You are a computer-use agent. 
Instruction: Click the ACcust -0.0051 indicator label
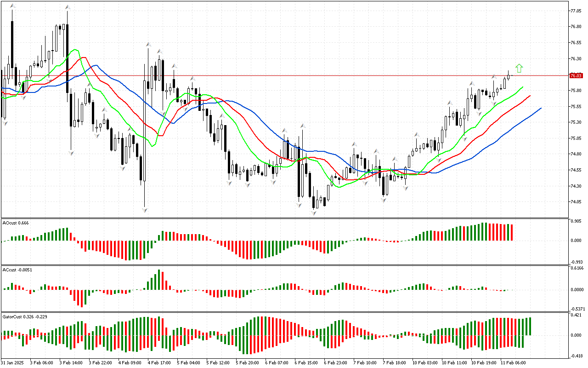pyautogui.click(x=17, y=270)
